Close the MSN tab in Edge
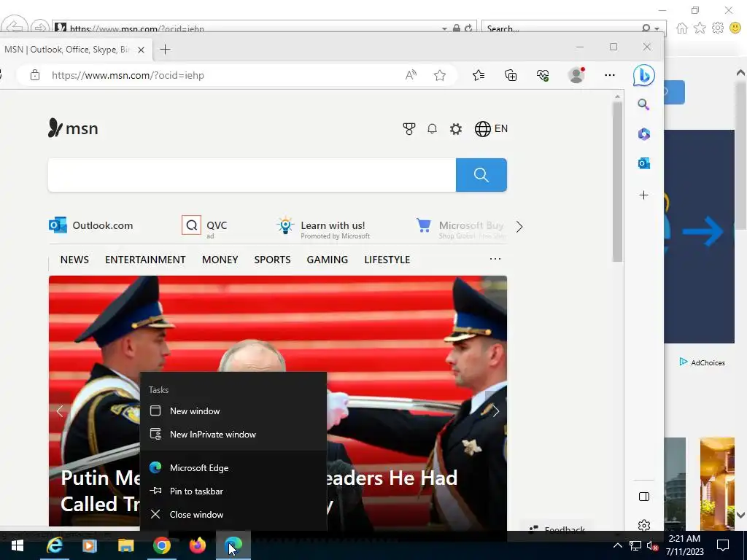Screen dimensions: 747x560 tap(141, 50)
